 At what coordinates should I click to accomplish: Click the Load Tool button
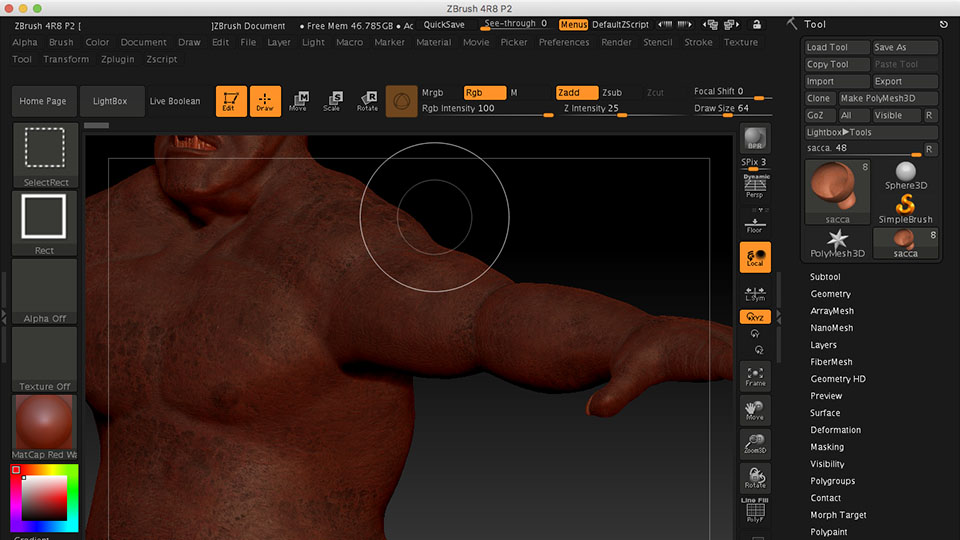coord(836,47)
